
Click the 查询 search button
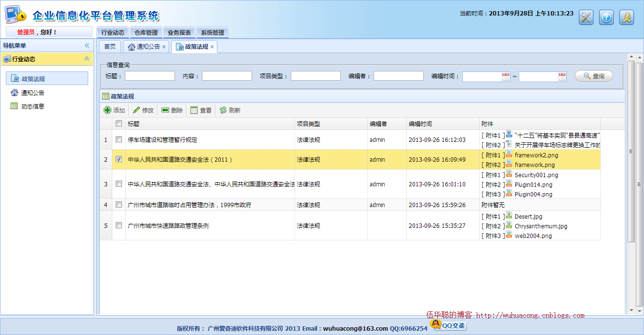594,76
